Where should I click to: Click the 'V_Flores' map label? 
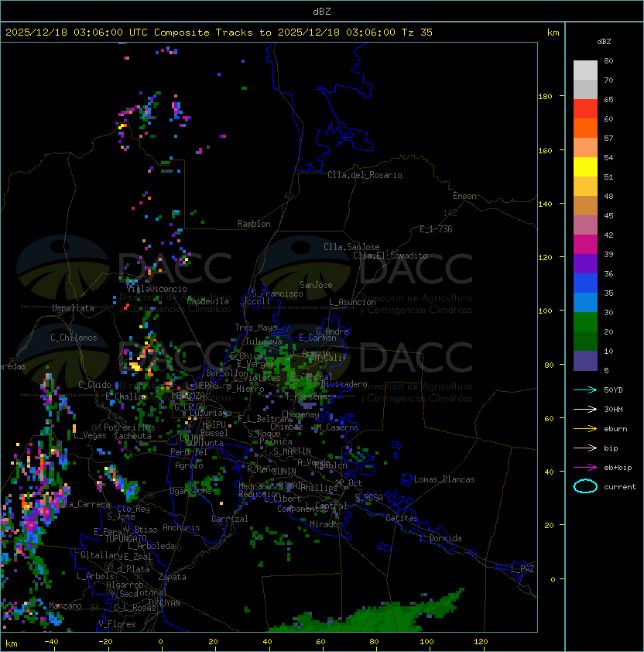pyautogui.click(x=117, y=624)
